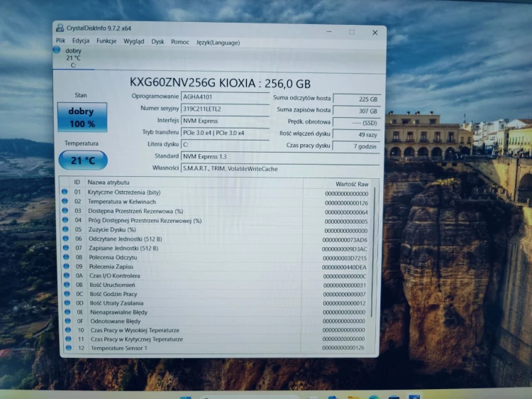532x399 pixels.
Task: Click the host reads value 225 GB
Action: 356,99
